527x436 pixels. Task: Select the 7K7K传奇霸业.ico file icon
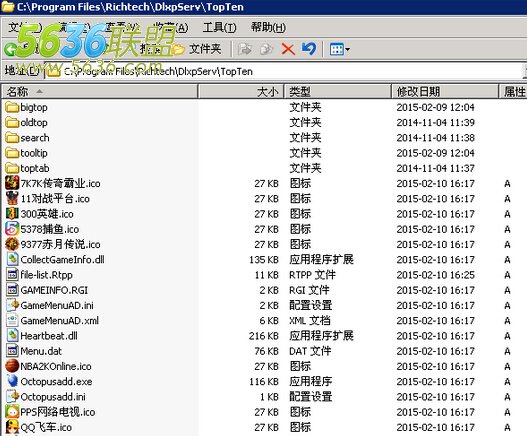[x=12, y=184]
